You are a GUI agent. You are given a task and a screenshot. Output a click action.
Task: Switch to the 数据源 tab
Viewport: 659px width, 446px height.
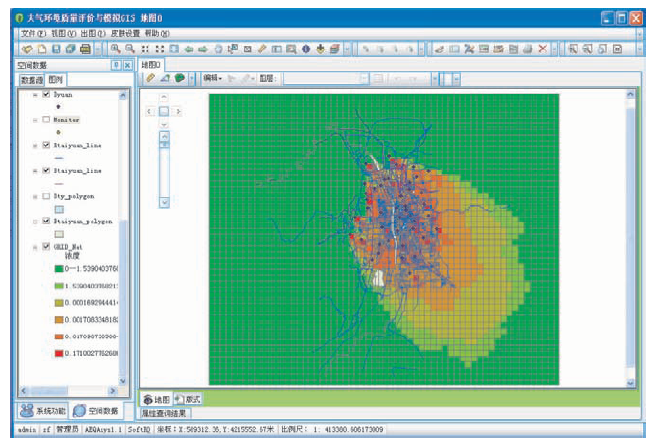coord(33,79)
